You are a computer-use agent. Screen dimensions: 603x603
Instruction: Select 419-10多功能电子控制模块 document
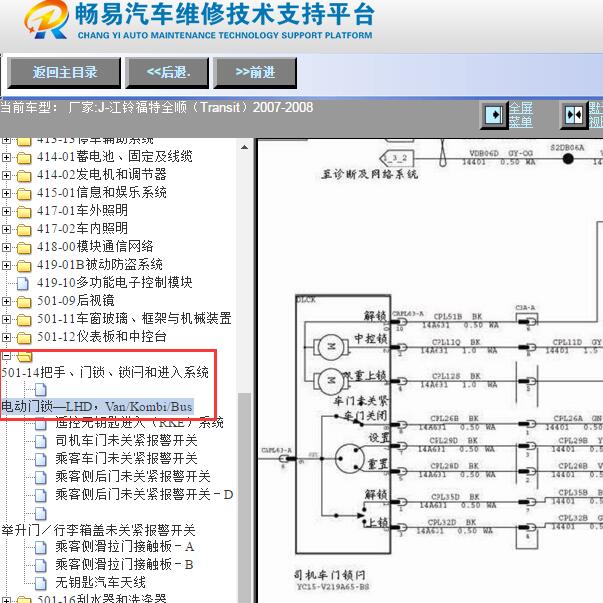tap(115, 283)
